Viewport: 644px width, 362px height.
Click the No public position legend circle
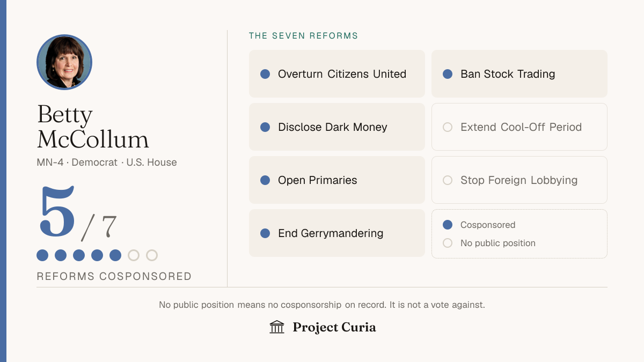448,243
